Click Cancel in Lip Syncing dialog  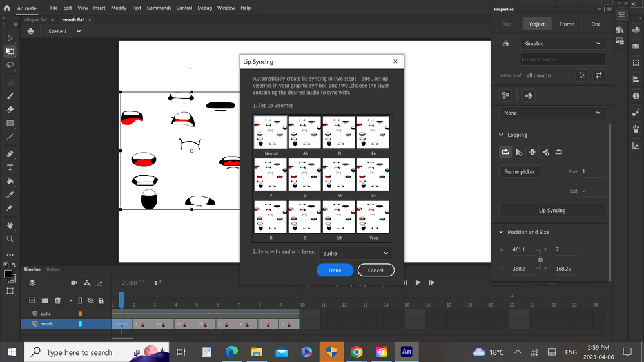coord(375,270)
